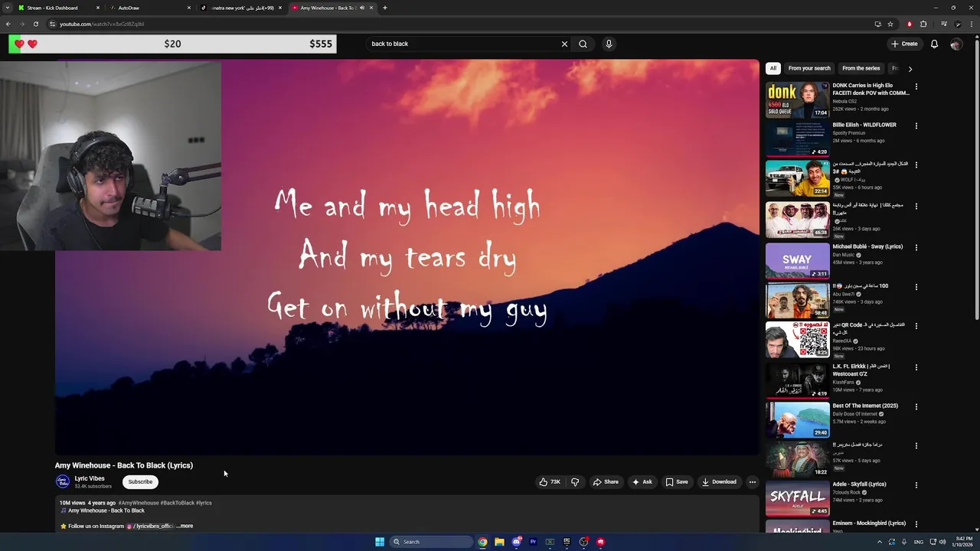Screen dimensions: 980x551
Task: Open YouTube notifications bell
Action: (934, 44)
